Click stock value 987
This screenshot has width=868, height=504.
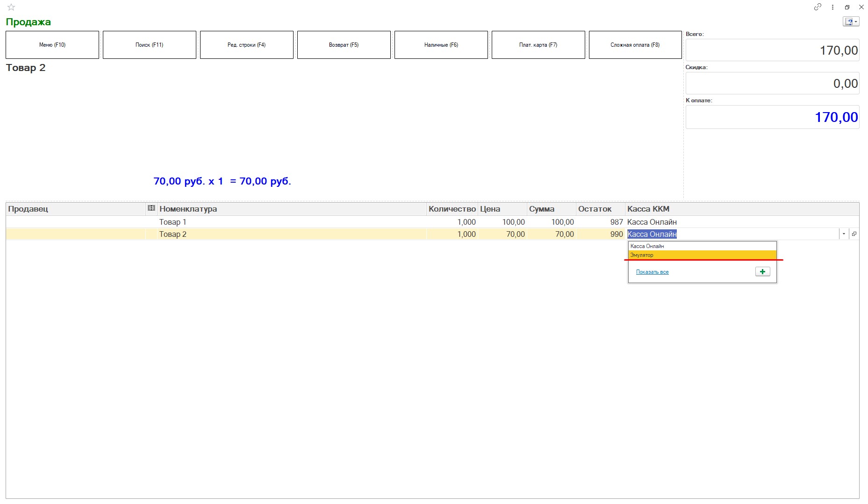617,222
